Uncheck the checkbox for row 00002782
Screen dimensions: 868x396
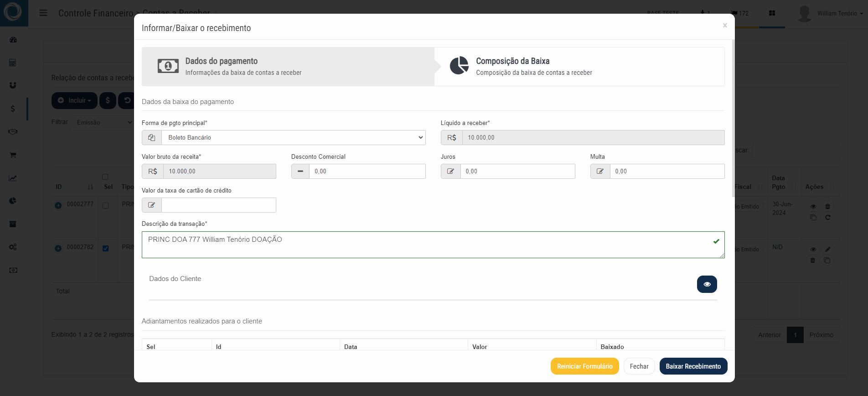pyautogui.click(x=106, y=249)
